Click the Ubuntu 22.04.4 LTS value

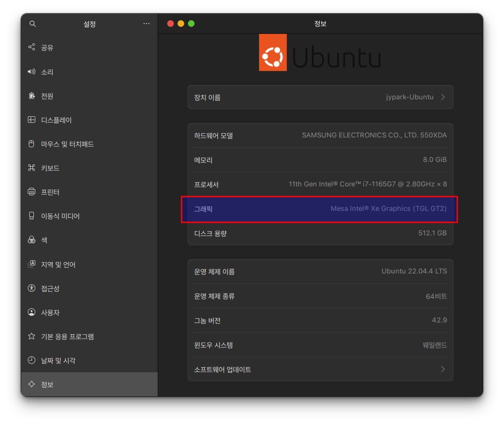[414, 271]
